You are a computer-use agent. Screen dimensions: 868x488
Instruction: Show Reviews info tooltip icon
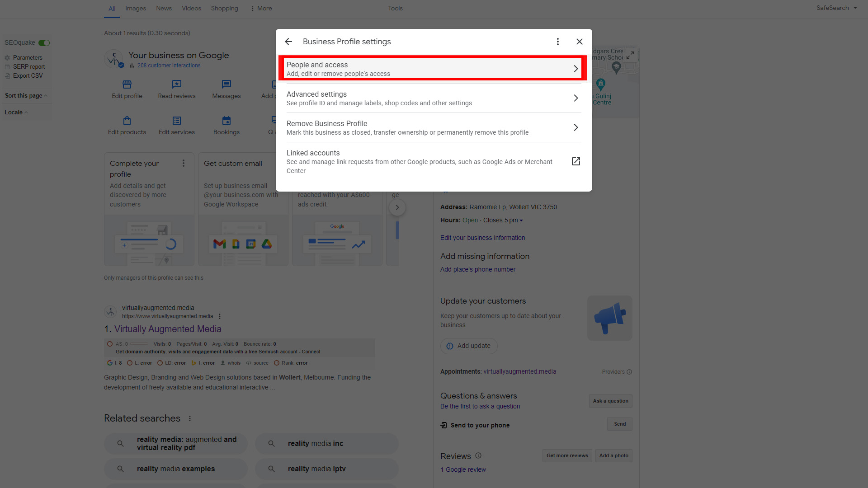pos(478,455)
